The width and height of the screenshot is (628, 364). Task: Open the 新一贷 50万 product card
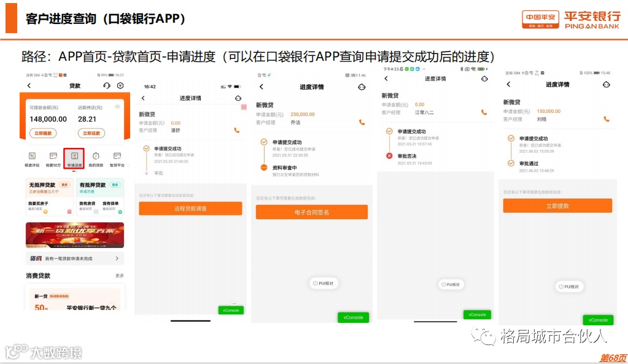pos(75,298)
